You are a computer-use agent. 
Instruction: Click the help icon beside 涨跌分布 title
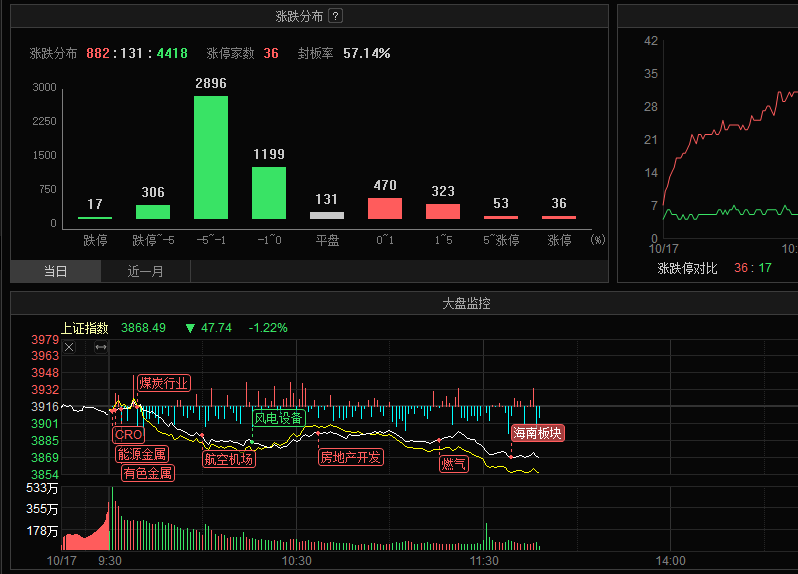click(x=335, y=16)
